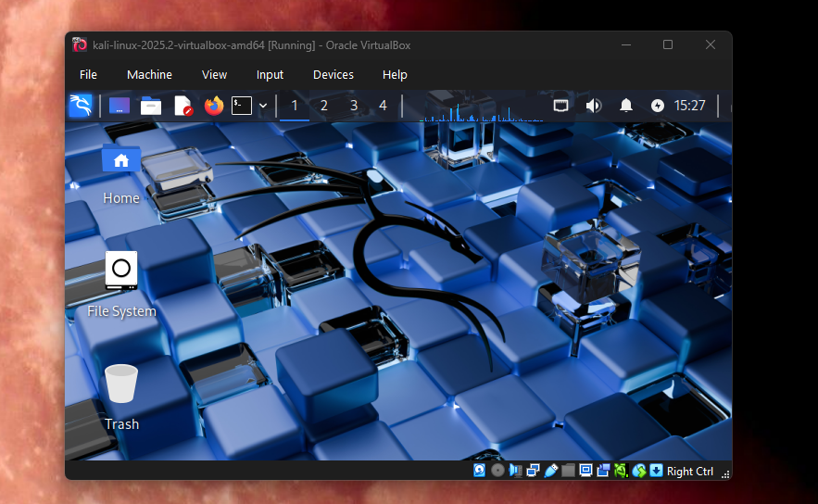The height and width of the screenshot is (504, 818).
Task: Click the display settings status icon
Action: click(x=585, y=471)
